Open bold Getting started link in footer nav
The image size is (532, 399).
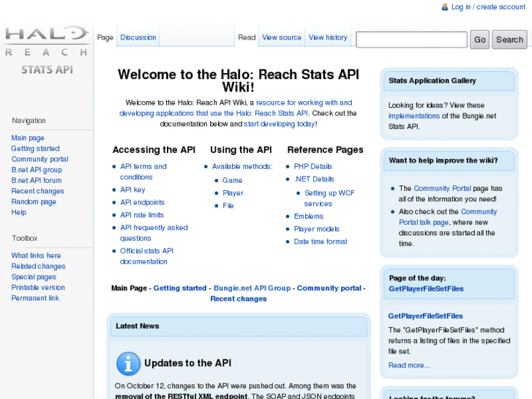point(180,288)
